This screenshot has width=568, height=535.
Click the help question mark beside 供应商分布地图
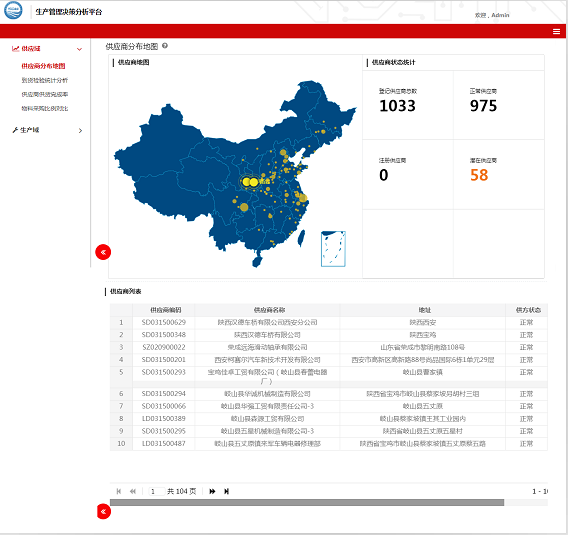pyautogui.click(x=165, y=46)
